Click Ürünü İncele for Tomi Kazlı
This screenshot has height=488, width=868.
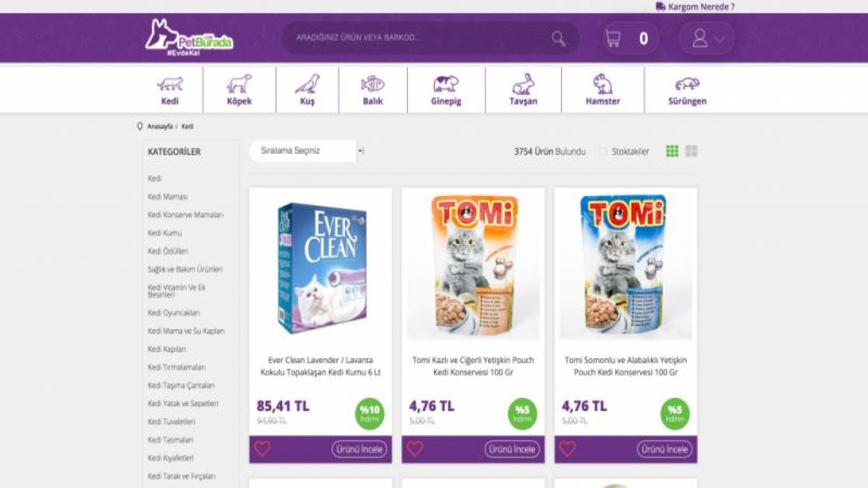(x=512, y=449)
